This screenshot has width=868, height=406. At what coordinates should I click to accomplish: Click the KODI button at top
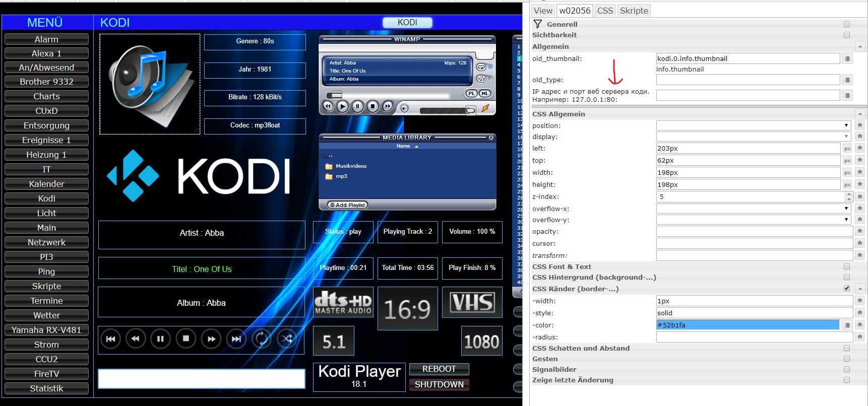tap(407, 23)
